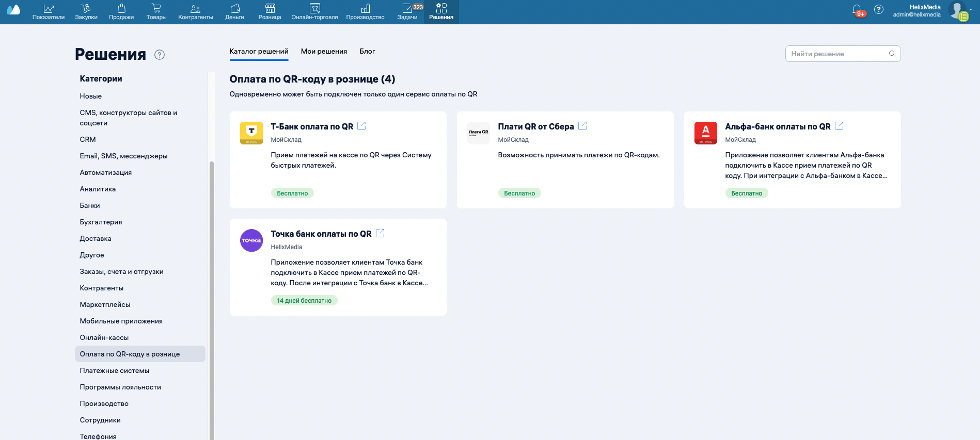Switch to the Каталог решений tab

(259, 52)
